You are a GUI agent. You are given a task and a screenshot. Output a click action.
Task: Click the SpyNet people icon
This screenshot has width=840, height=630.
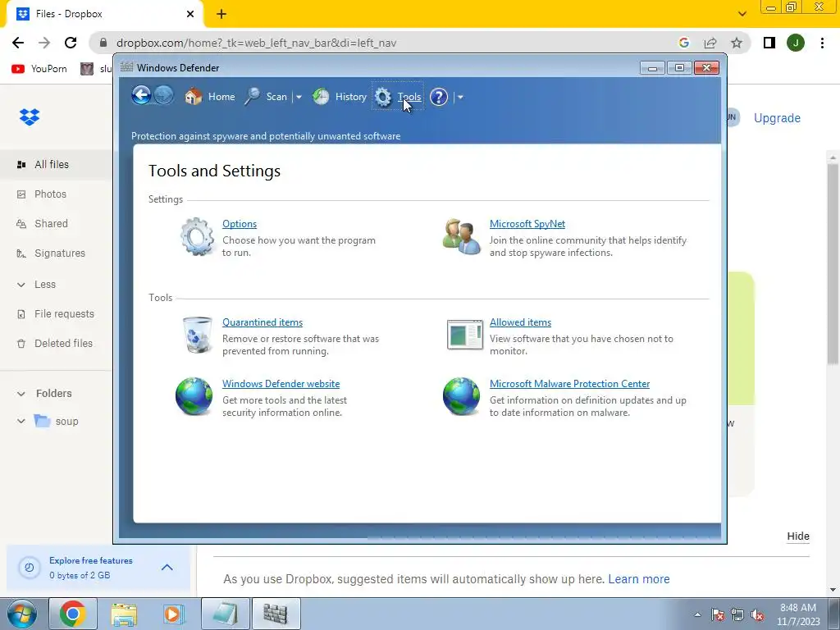point(461,236)
